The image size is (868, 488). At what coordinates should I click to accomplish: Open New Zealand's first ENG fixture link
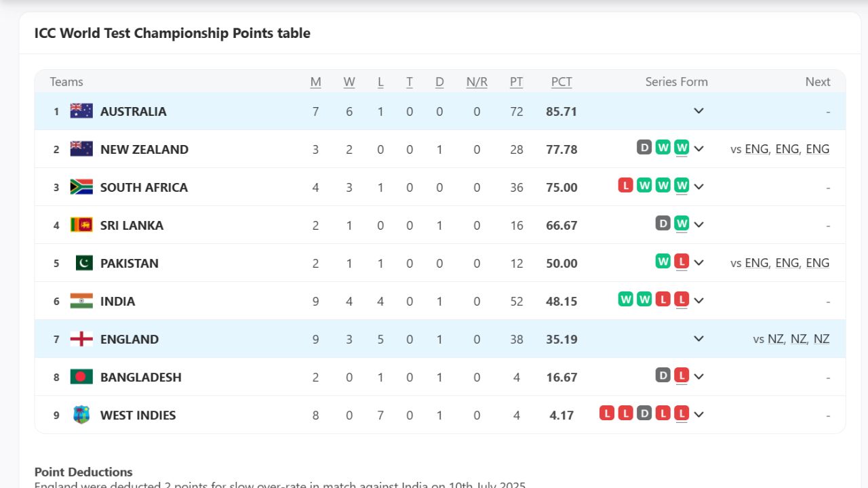(756, 148)
